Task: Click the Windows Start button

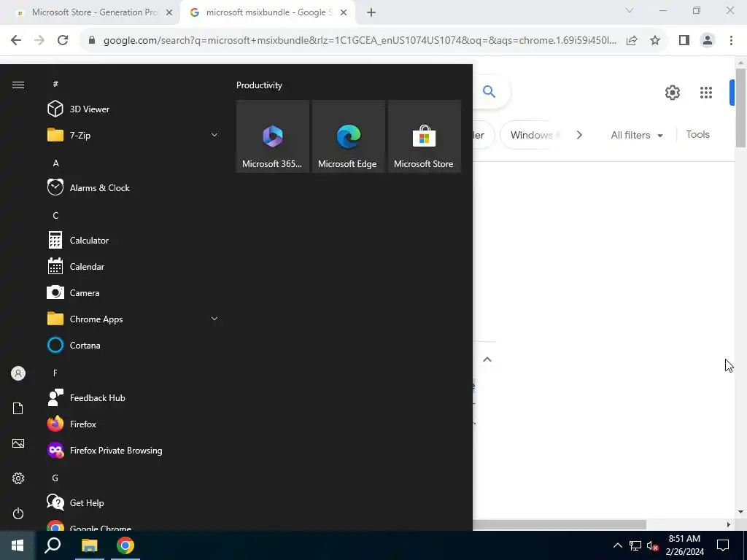Action: click(18, 545)
